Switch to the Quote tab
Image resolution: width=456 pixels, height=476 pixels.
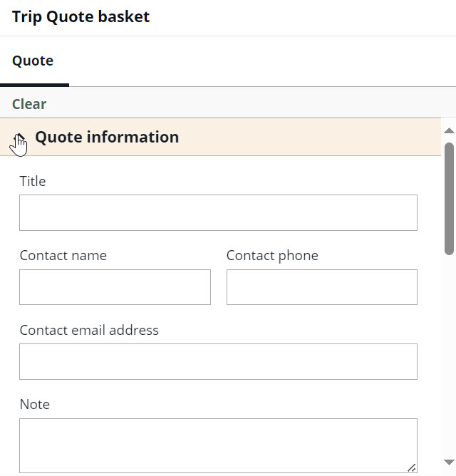click(x=33, y=61)
